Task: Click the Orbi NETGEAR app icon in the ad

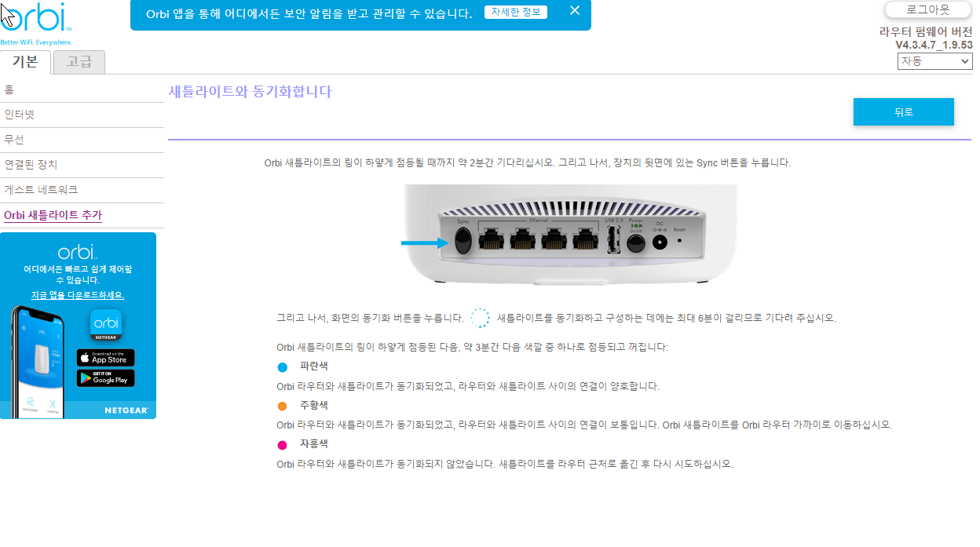Action: click(x=105, y=325)
